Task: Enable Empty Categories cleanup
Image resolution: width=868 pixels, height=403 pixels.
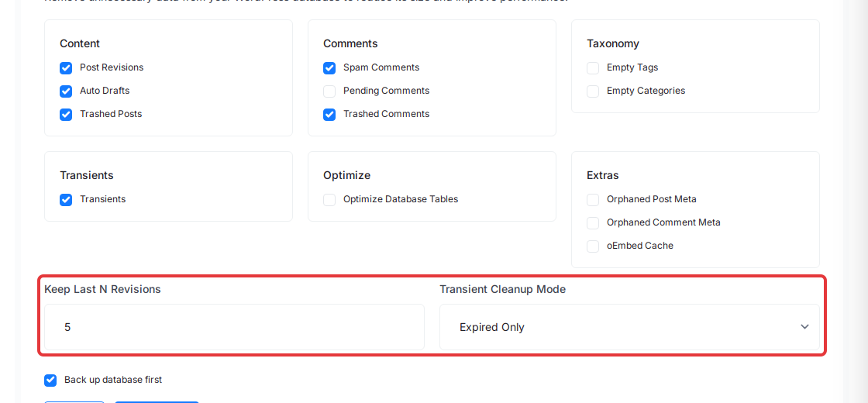Action: (x=593, y=91)
